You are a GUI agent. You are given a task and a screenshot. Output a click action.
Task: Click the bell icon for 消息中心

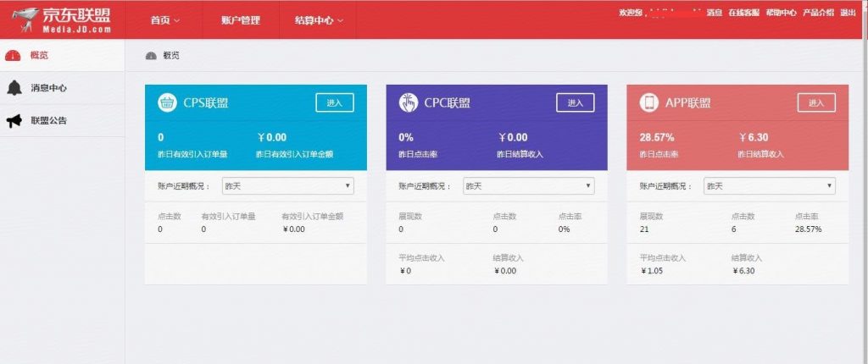pos(14,87)
